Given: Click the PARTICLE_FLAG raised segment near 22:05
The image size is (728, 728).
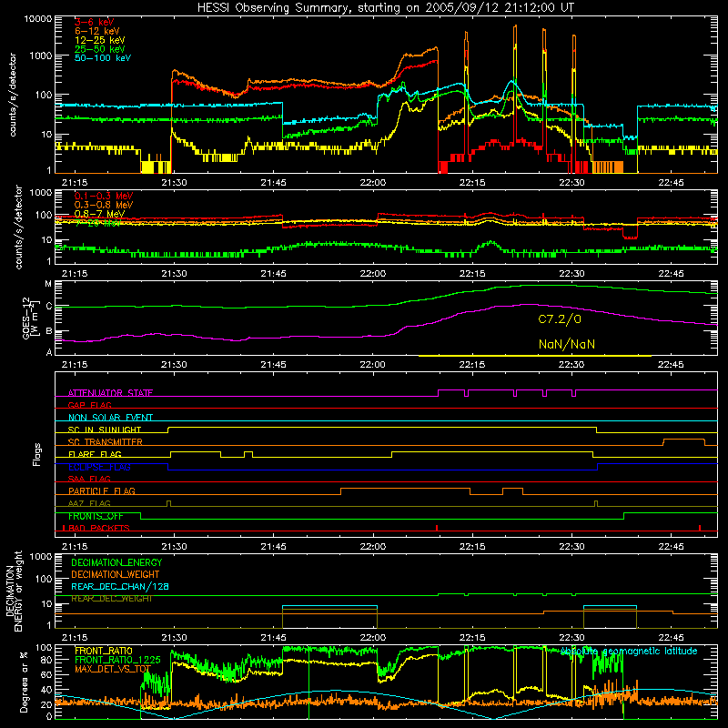Looking at the screenshot, I should (405, 489).
